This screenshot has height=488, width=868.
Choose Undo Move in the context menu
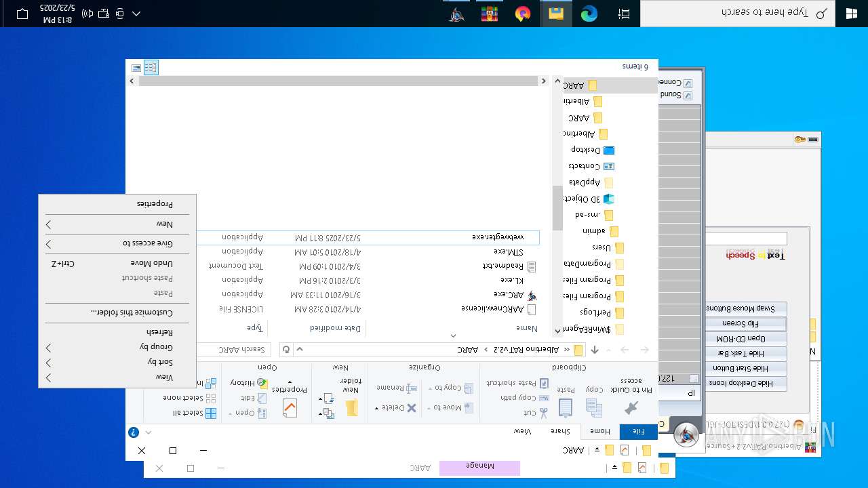click(x=117, y=263)
